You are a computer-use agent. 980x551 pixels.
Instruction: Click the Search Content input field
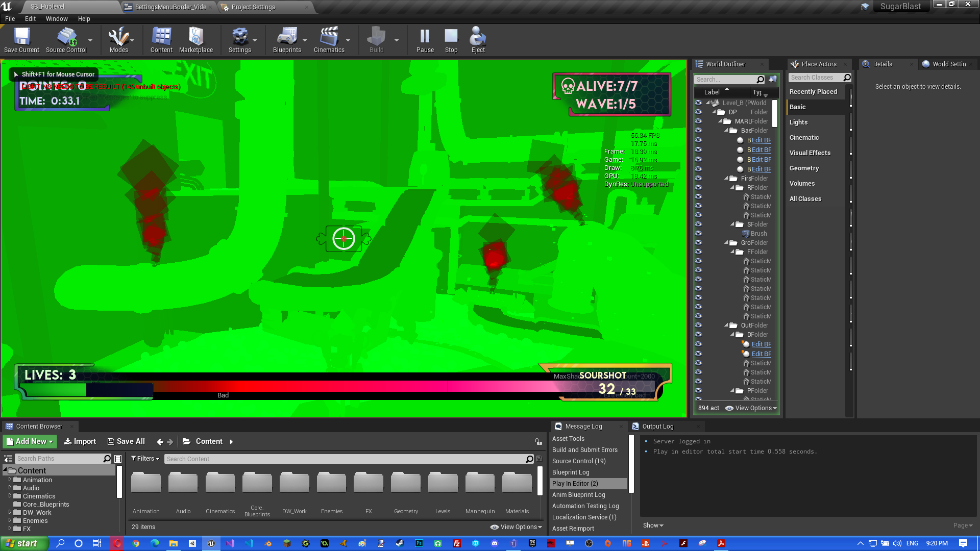(x=345, y=459)
